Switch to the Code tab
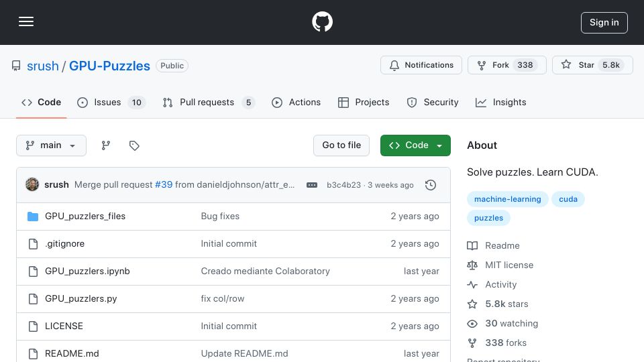The width and height of the screenshot is (644, 362). coord(41,102)
